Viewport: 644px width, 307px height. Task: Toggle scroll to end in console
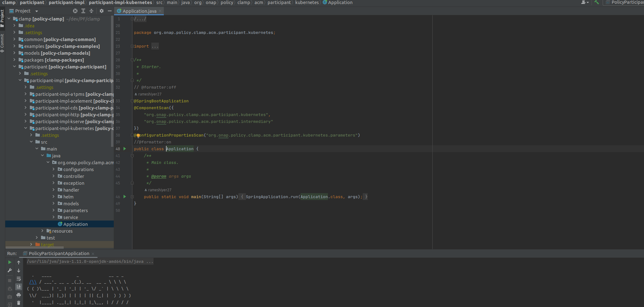(x=19, y=286)
